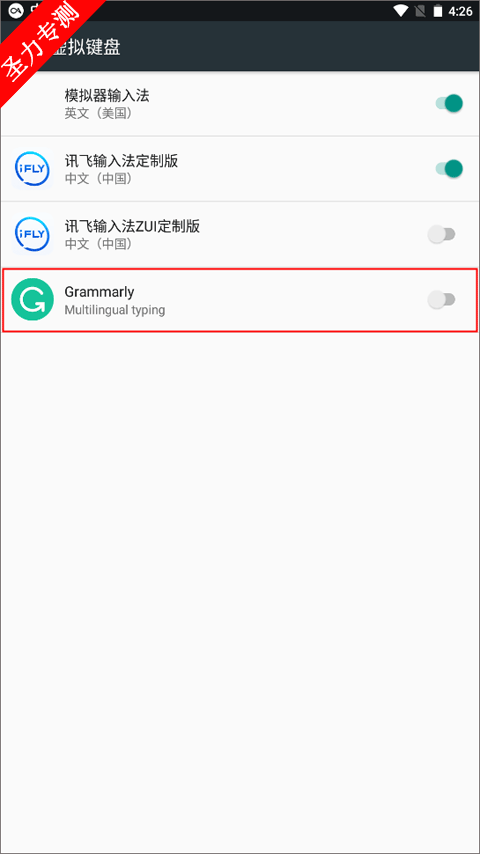Click the iFLY icon beside 讯飞输入法ZUI定制版
Viewport: 480px width, 854px height.
click(x=32, y=235)
